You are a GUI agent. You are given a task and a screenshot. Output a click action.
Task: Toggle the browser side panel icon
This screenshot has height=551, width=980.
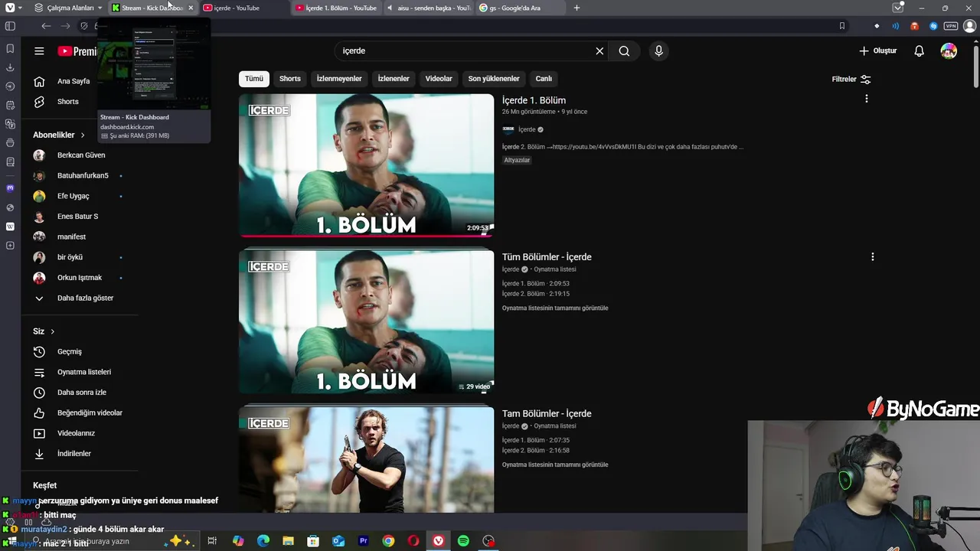pyautogui.click(x=10, y=26)
